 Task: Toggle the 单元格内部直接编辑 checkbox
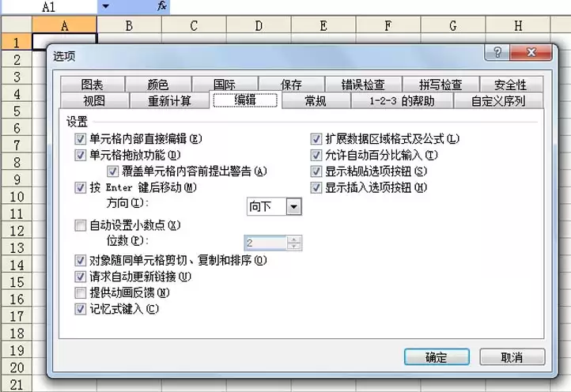(x=80, y=139)
